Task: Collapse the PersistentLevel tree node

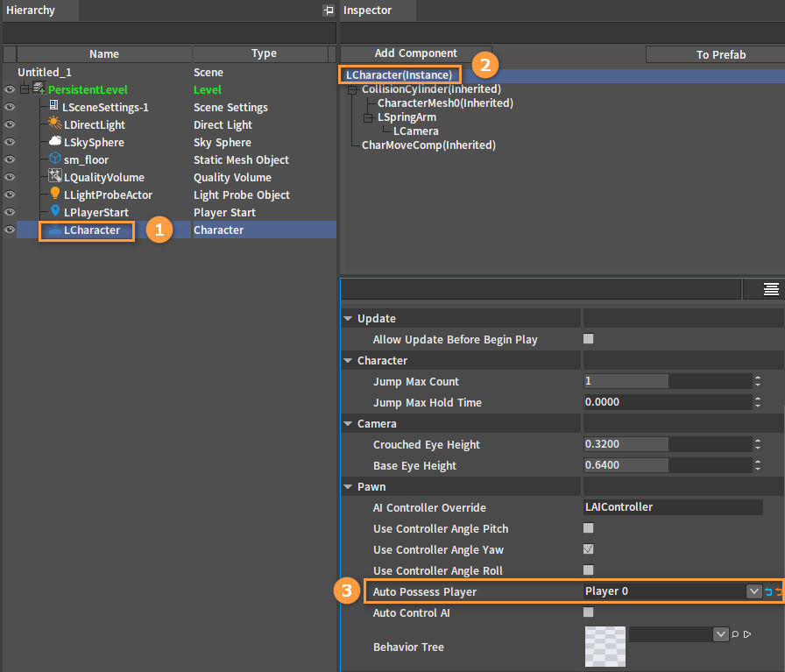Action: (25, 89)
